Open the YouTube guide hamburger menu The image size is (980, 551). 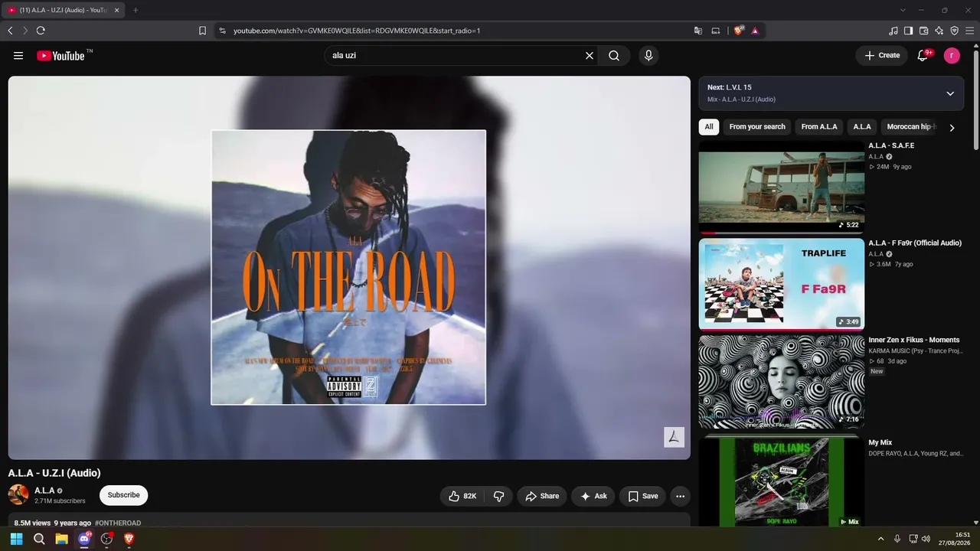click(x=18, y=56)
